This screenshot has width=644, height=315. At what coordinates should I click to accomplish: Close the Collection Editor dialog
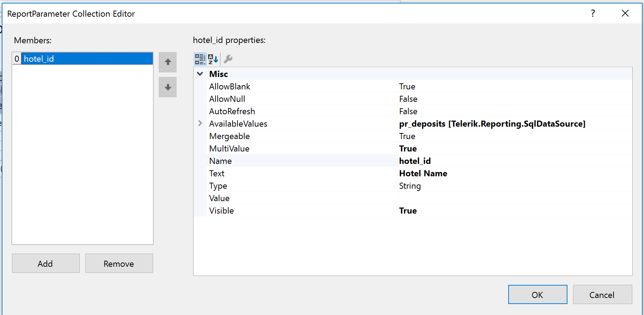pyautogui.click(x=625, y=13)
